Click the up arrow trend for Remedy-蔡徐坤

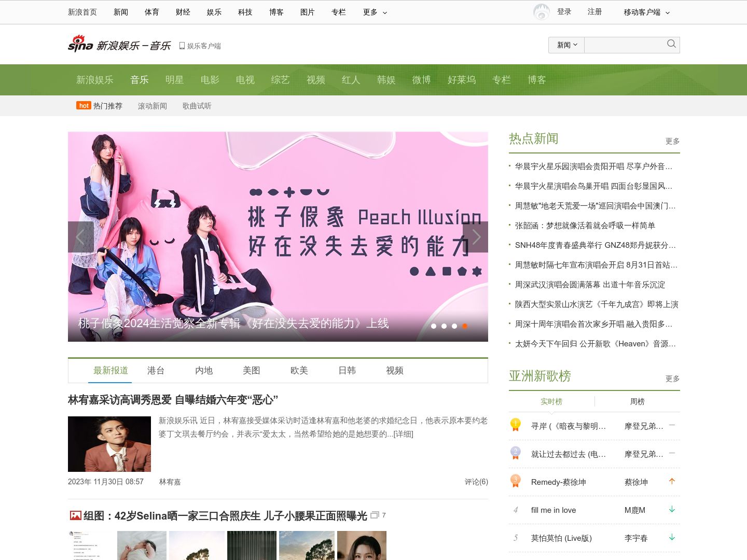coord(672,481)
